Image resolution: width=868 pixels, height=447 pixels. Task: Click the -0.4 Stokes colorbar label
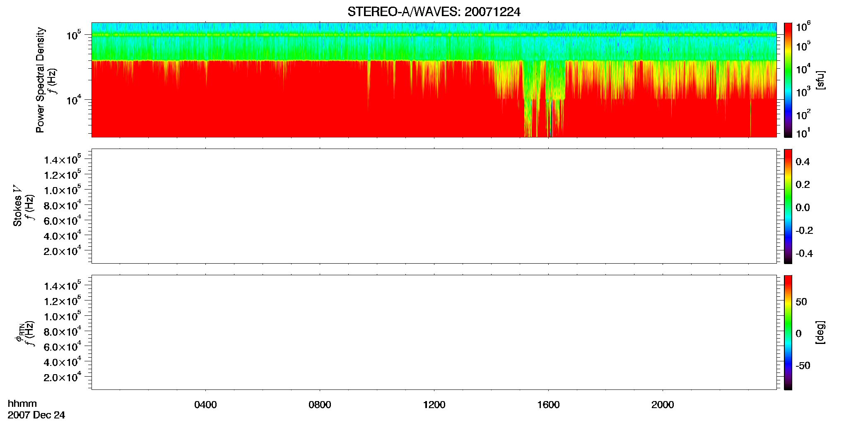(x=804, y=253)
